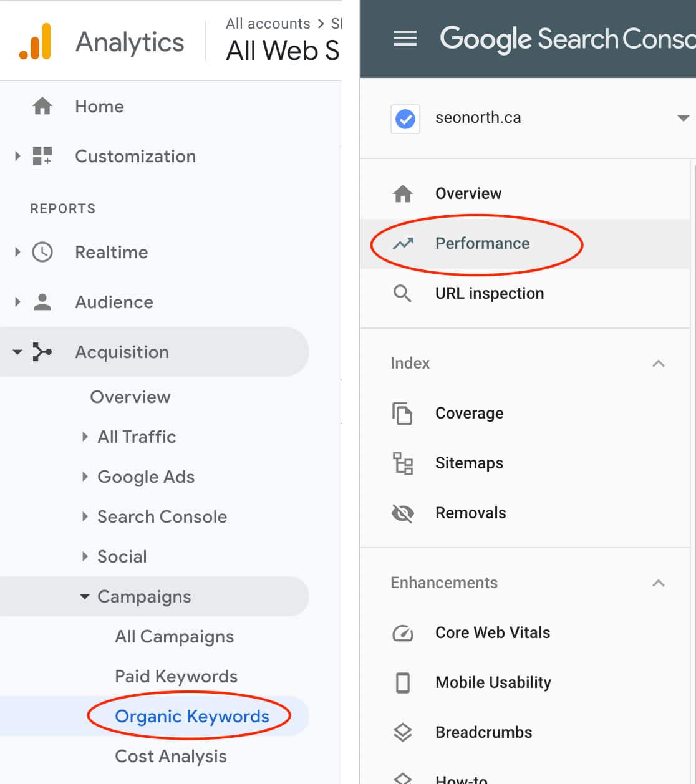696x784 pixels.
Task: Click the Removals crossed-eye icon
Action: [403, 513]
